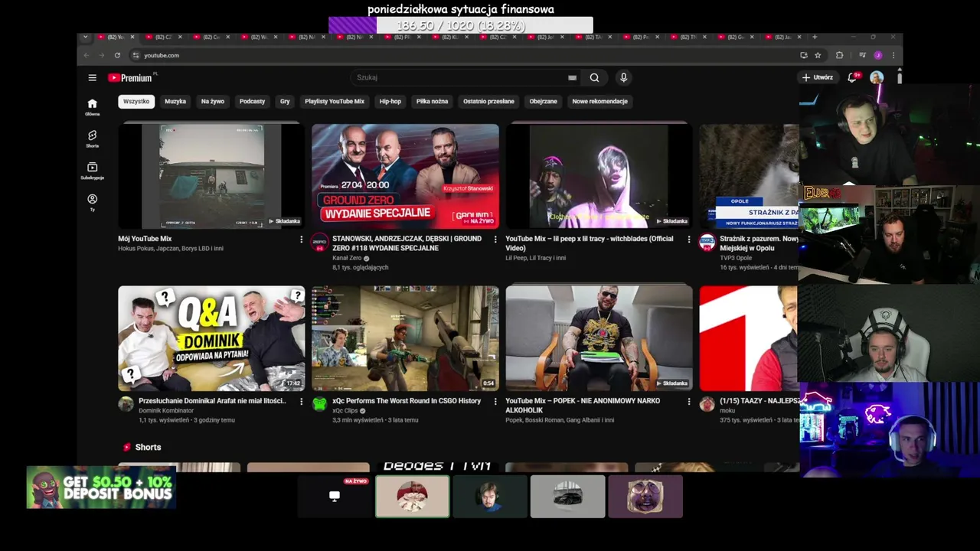The width and height of the screenshot is (980, 551).
Task: Open the browser extensions puzzle icon
Action: [x=839, y=55]
